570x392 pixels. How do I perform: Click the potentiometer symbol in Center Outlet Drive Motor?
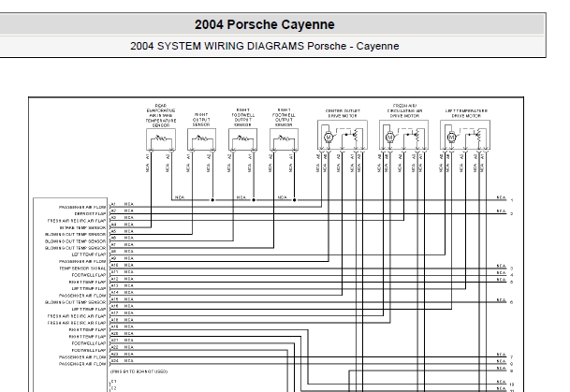pos(356,136)
